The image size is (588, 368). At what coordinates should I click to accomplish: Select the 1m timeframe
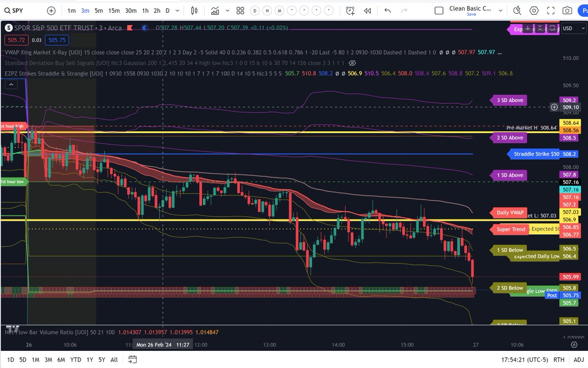(x=72, y=10)
